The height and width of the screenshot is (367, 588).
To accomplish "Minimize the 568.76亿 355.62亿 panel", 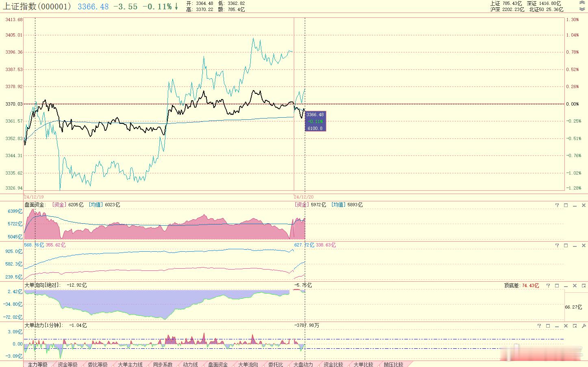I will (x=575, y=246).
